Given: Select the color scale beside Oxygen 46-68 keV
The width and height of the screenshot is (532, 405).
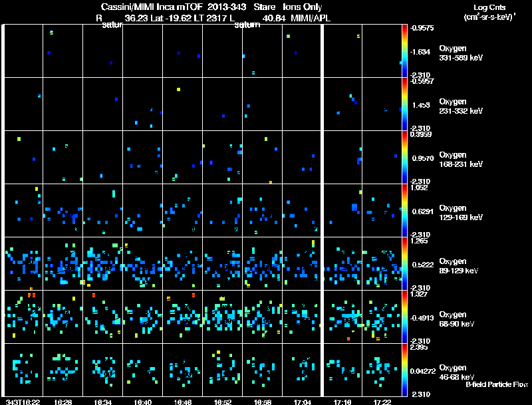Looking at the screenshot, I should [x=404, y=370].
